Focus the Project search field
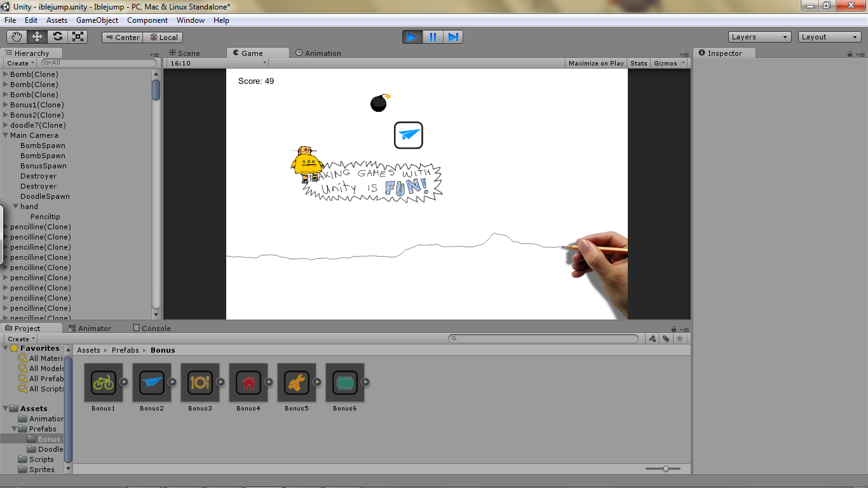868x488 pixels. point(543,339)
